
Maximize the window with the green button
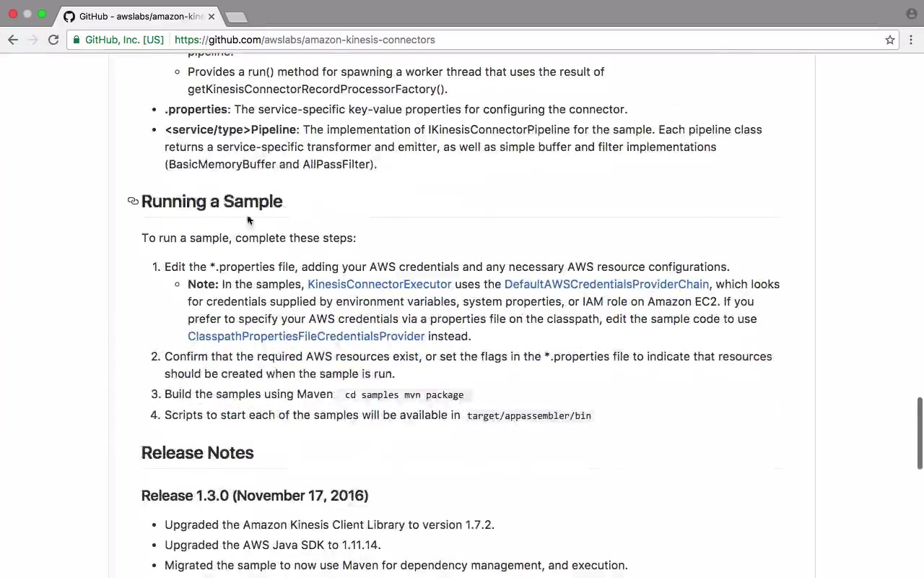[x=42, y=14]
